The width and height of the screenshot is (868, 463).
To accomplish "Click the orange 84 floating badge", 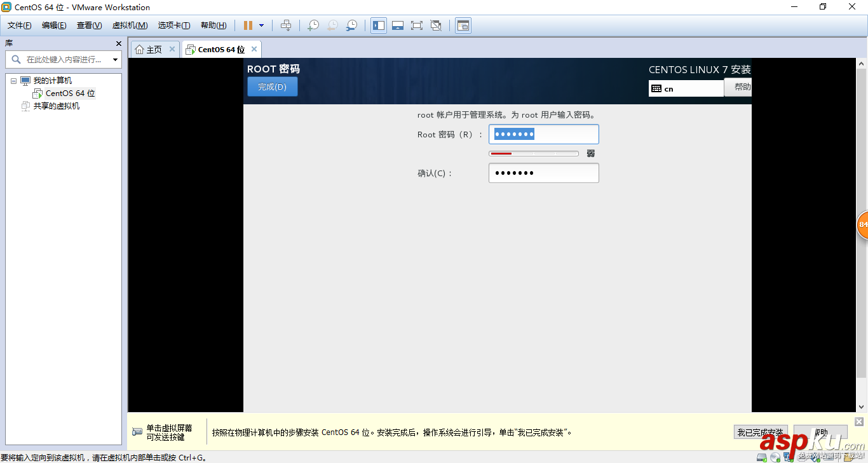I will (x=862, y=225).
